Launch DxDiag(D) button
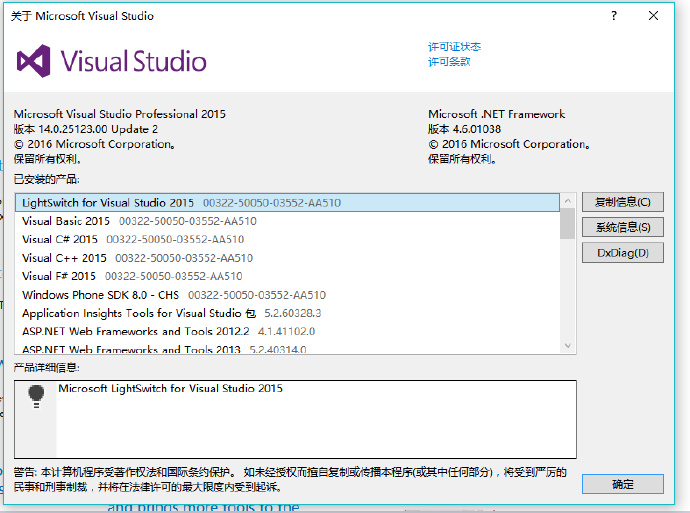The image size is (690, 513). pos(622,253)
